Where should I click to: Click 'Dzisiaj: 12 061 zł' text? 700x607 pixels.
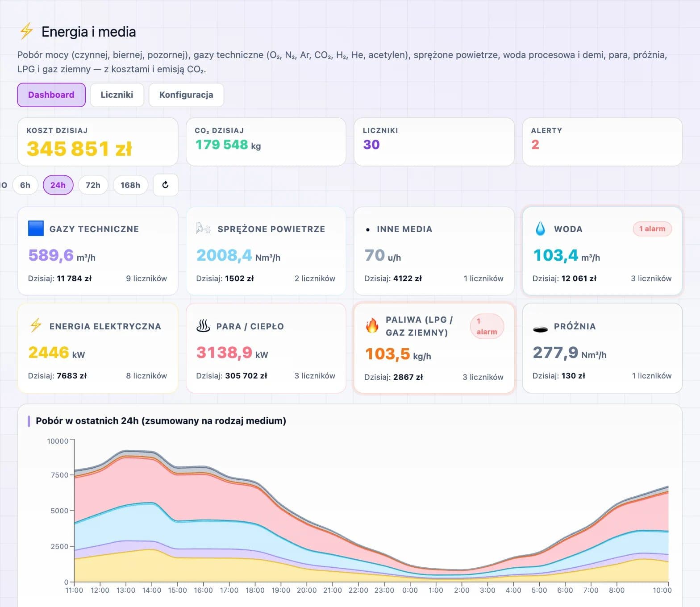[564, 278]
